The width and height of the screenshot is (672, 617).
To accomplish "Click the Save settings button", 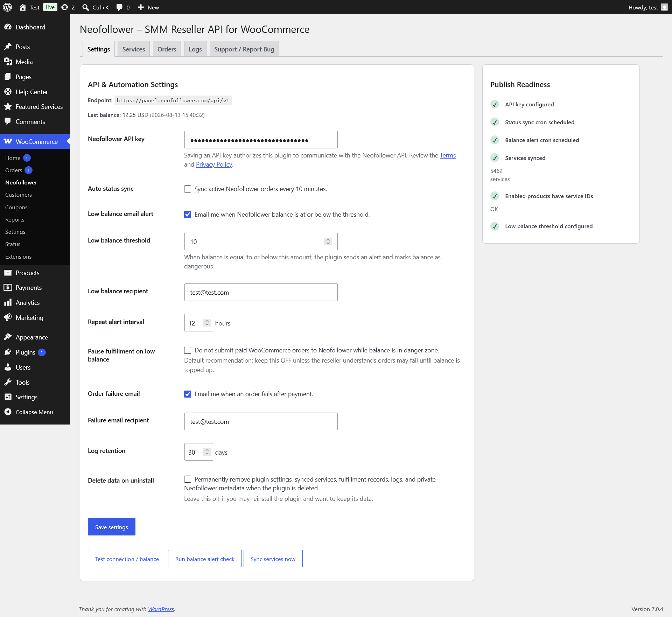I will point(112,527).
